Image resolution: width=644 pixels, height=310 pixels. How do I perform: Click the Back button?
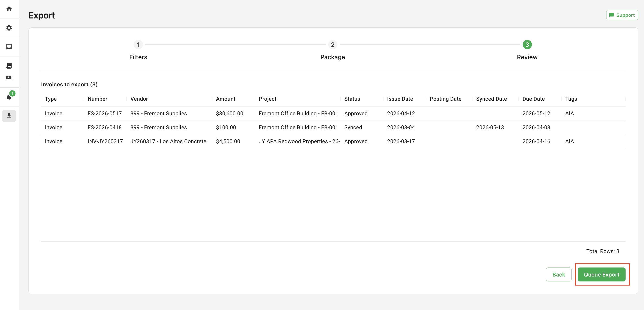pos(558,274)
